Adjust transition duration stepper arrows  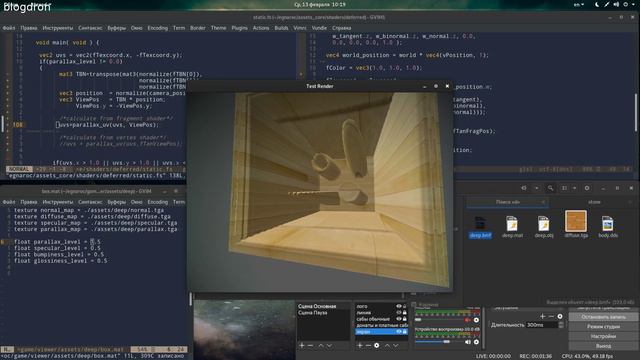click(561, 325)
